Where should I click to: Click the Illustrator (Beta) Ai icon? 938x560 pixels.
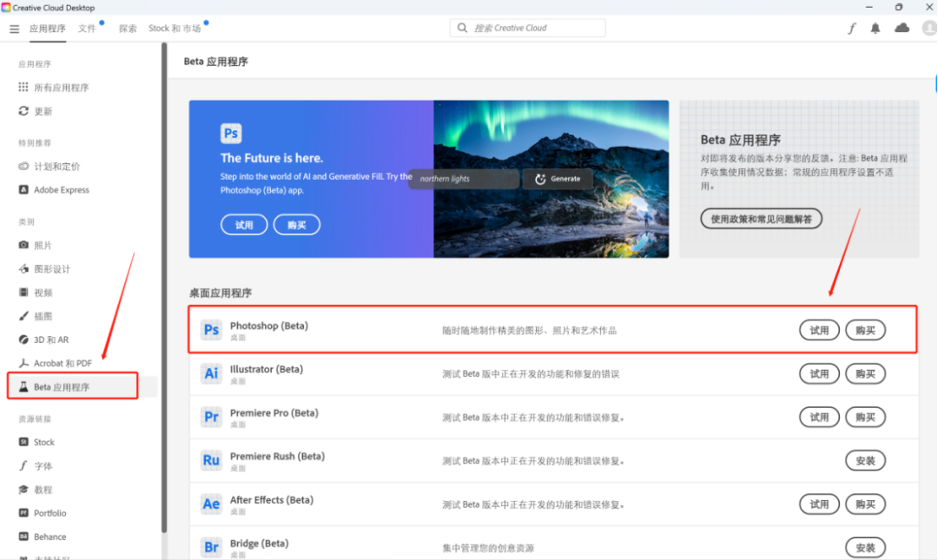point(211,373)
